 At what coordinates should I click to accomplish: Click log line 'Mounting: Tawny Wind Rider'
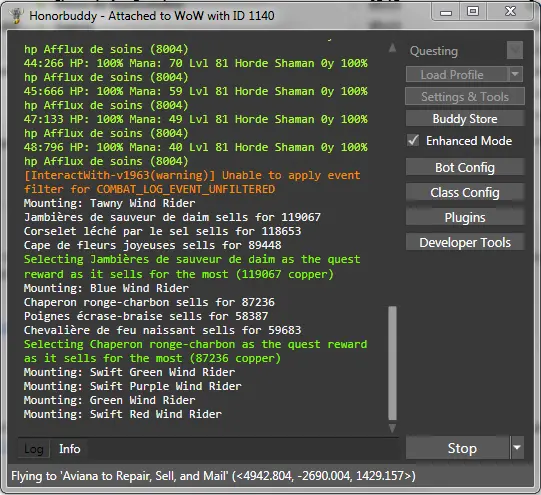[109, 203]
